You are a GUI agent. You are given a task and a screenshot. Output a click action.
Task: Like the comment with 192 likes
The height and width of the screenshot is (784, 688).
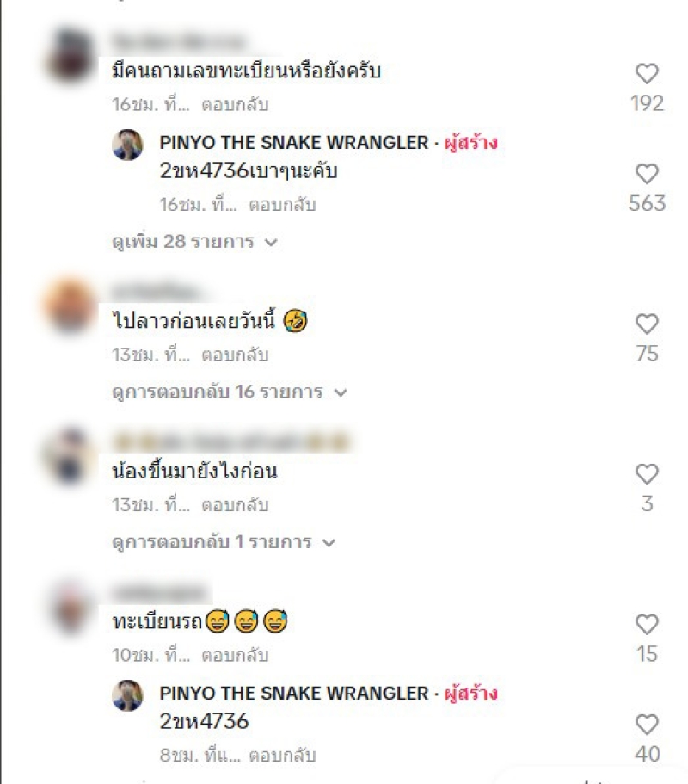[647, 74]
